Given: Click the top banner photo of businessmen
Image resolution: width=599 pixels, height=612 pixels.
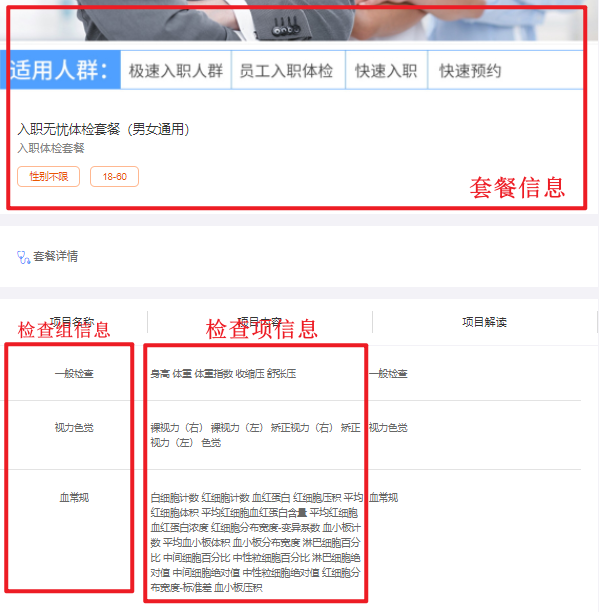Looking at the screenshot, I should [299, 20].
